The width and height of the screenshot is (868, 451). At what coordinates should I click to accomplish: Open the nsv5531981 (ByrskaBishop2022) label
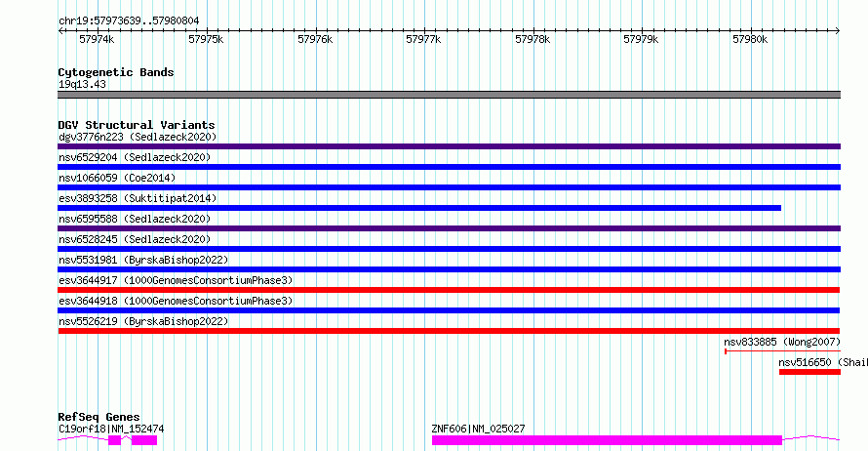143,260
